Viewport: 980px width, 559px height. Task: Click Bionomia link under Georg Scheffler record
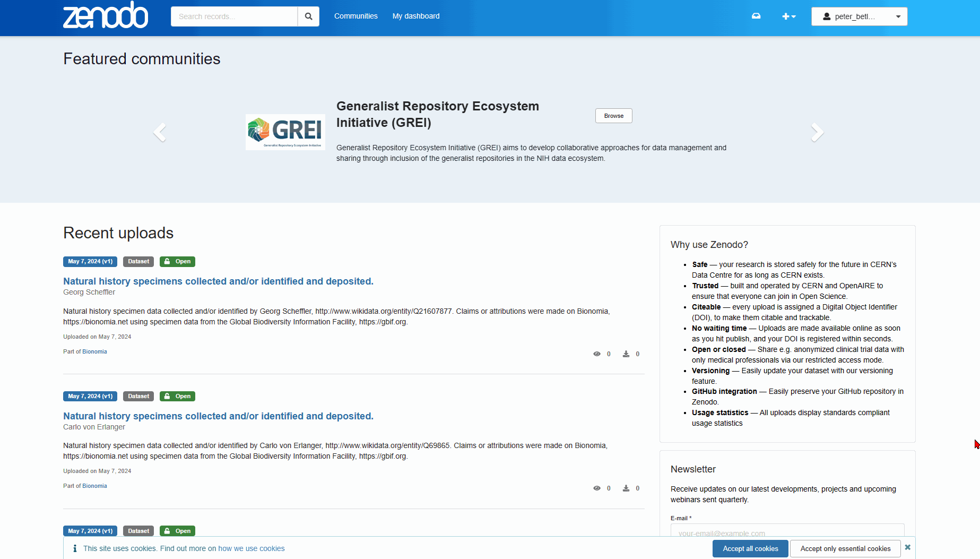94,351
